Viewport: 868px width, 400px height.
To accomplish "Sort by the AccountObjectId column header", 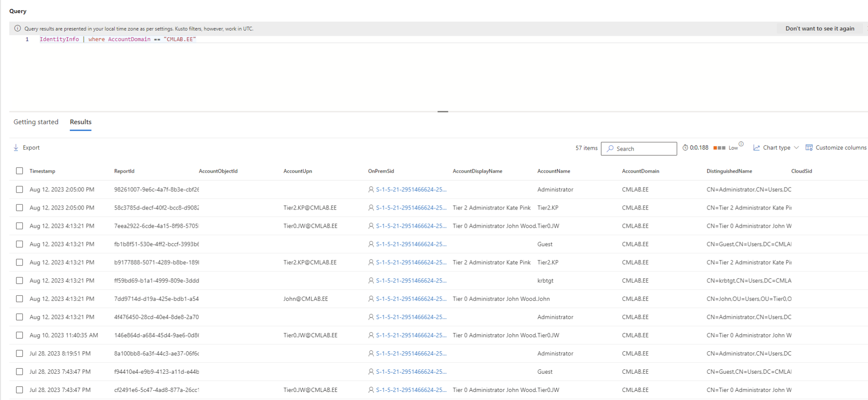I will tap(218, 171).
